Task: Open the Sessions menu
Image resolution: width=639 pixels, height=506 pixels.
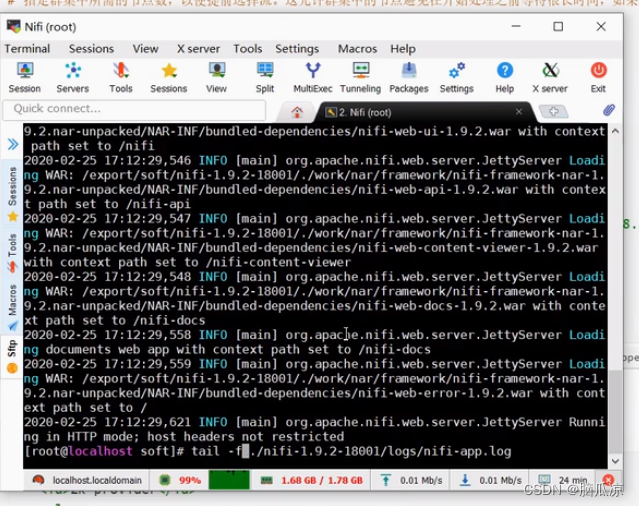Action: pyautogui.click(x=91, y=49)
